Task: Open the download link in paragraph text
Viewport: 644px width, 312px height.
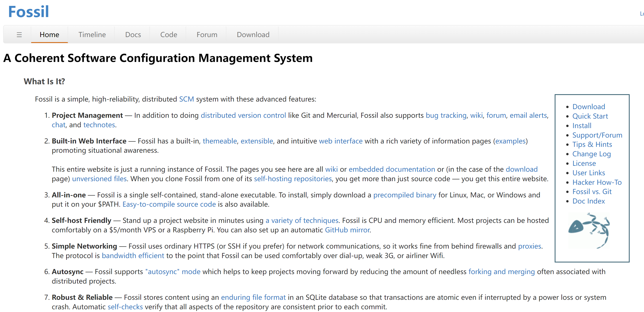Action: (x=522, y=169)
